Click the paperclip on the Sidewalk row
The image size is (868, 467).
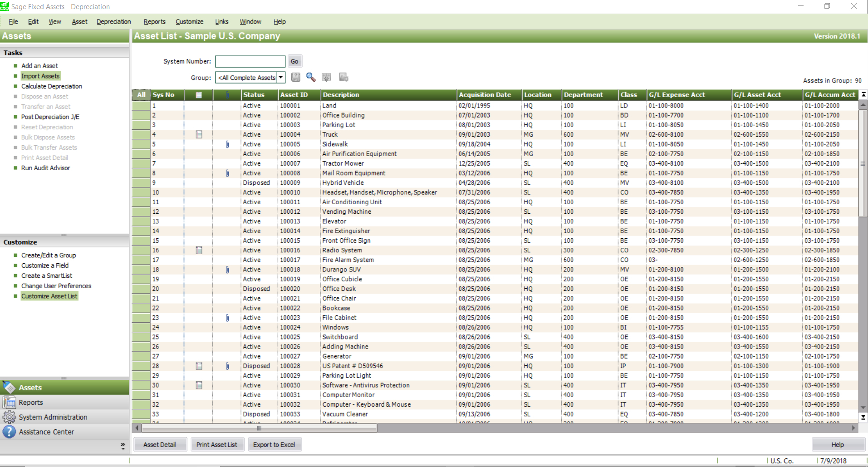[227, 144]
